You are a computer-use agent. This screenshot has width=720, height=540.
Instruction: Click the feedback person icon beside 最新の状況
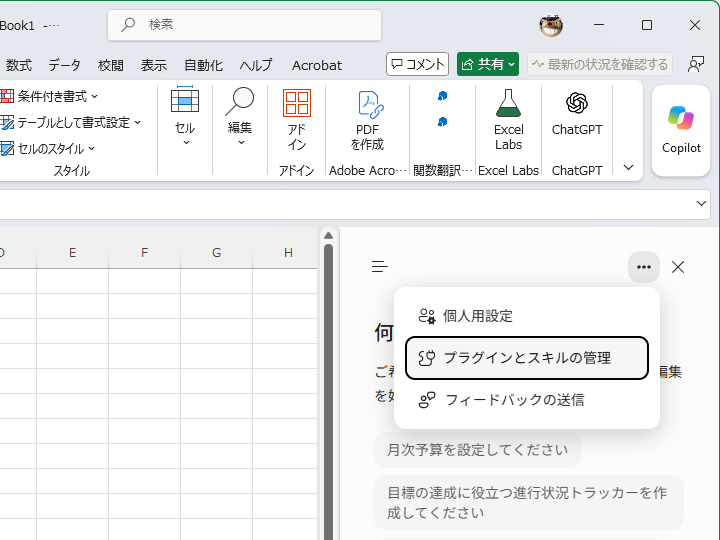pyautogui.click(x=696, y=64)
